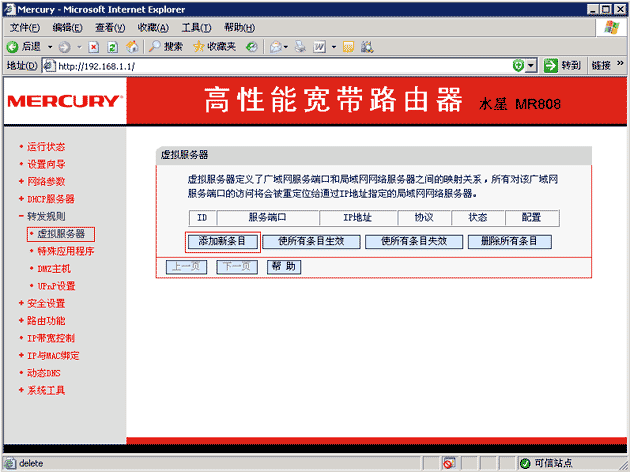
Task: Expand 安全设置 in the sidebar
Action: (46, 304)
